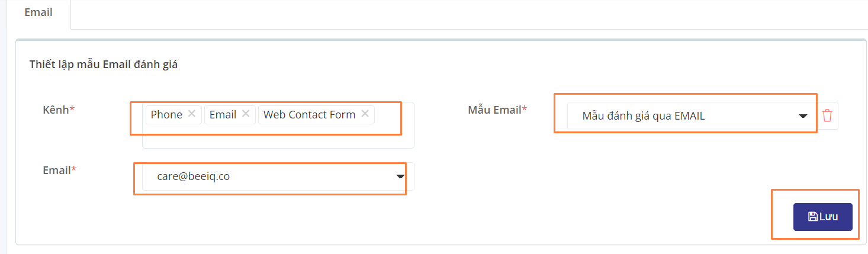Click the Email tag in Kênh
Viewport: 868px width, 254px height.
[223, 114]
